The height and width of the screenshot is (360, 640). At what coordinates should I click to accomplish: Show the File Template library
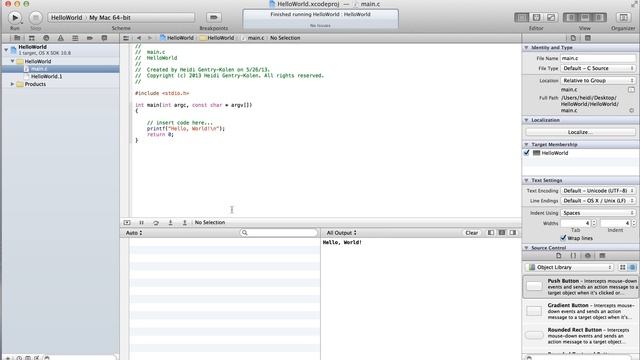559,256
